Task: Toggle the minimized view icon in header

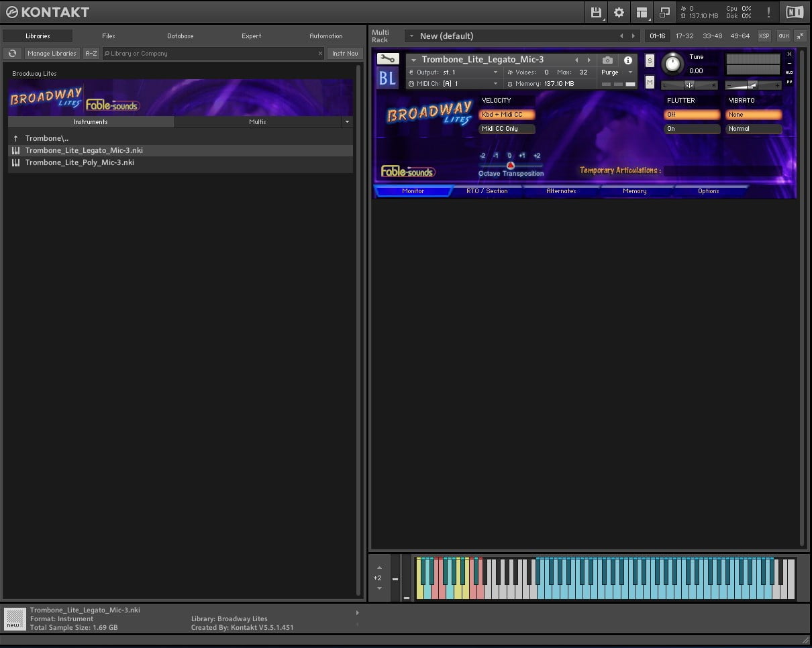Action: pyautogui.click(x=664, y=12)
